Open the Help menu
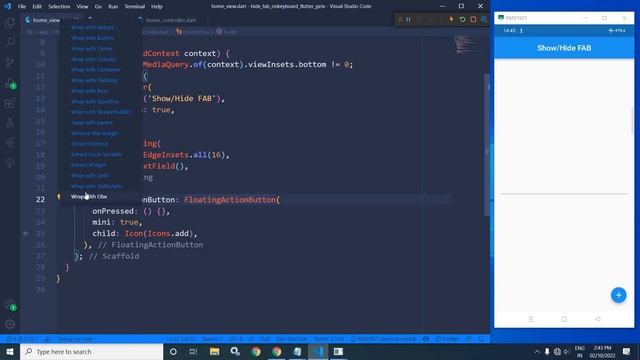 (x=157, y=7)
